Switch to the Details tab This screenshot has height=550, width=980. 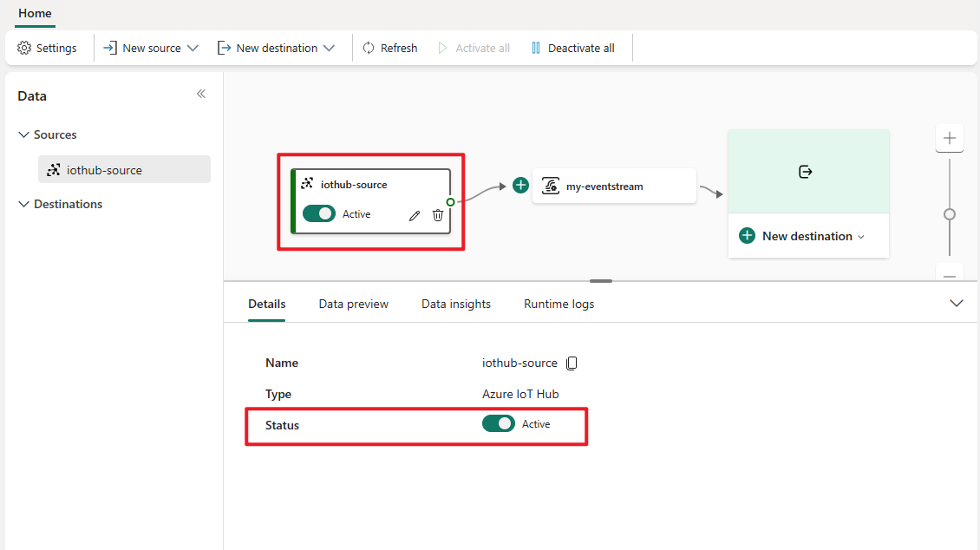coord(267,304)
